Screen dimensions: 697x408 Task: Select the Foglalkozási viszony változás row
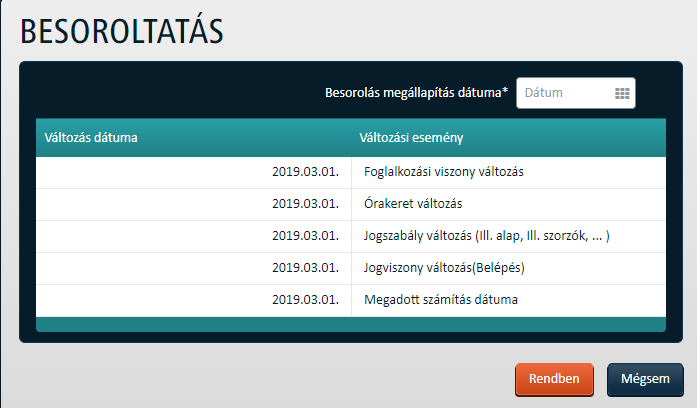point(351,172)
